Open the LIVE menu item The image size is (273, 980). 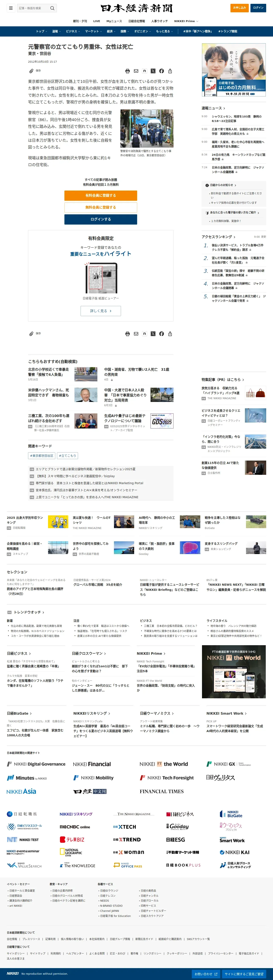97,21
